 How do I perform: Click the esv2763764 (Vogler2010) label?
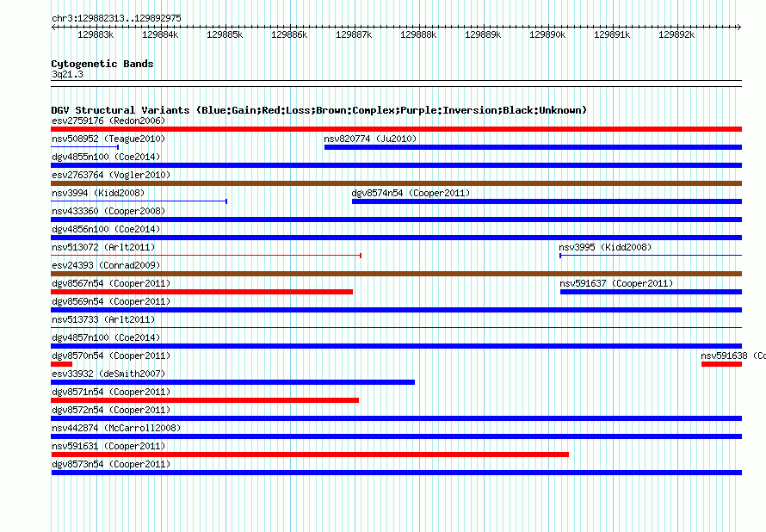[x=111, y=175]
